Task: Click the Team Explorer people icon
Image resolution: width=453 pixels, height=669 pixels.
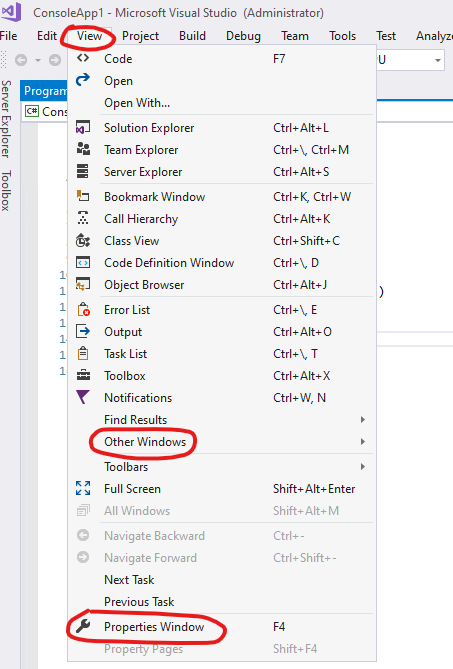Action: click(x=83, y=149)
